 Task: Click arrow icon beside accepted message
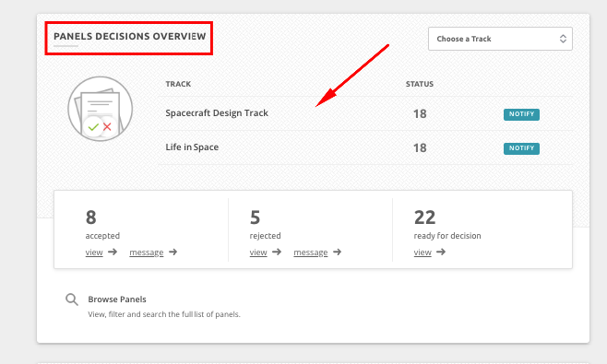pyautogui.click(x=173, y=252)
